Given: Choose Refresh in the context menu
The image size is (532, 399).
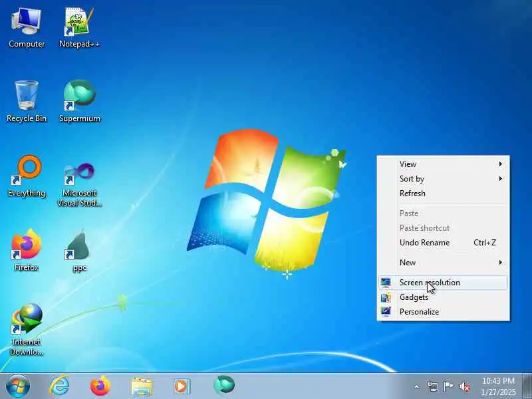Looking at the screenshot, I should click(443, 194).
